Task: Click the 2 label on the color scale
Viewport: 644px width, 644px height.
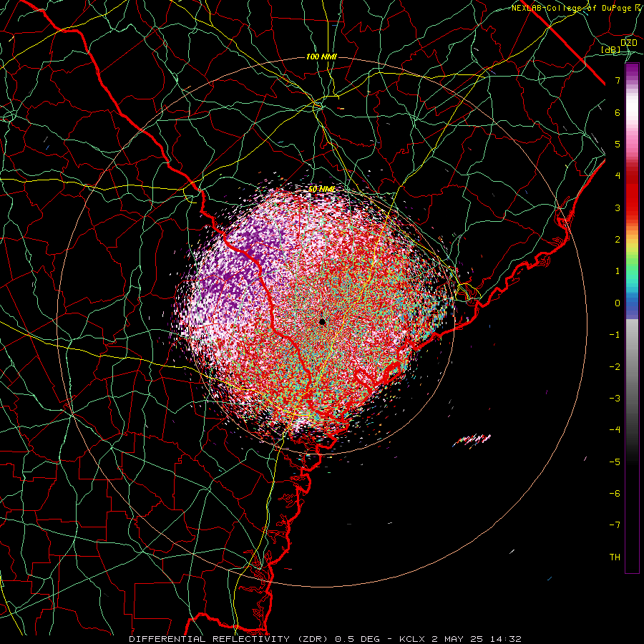Action: point(618,240)
